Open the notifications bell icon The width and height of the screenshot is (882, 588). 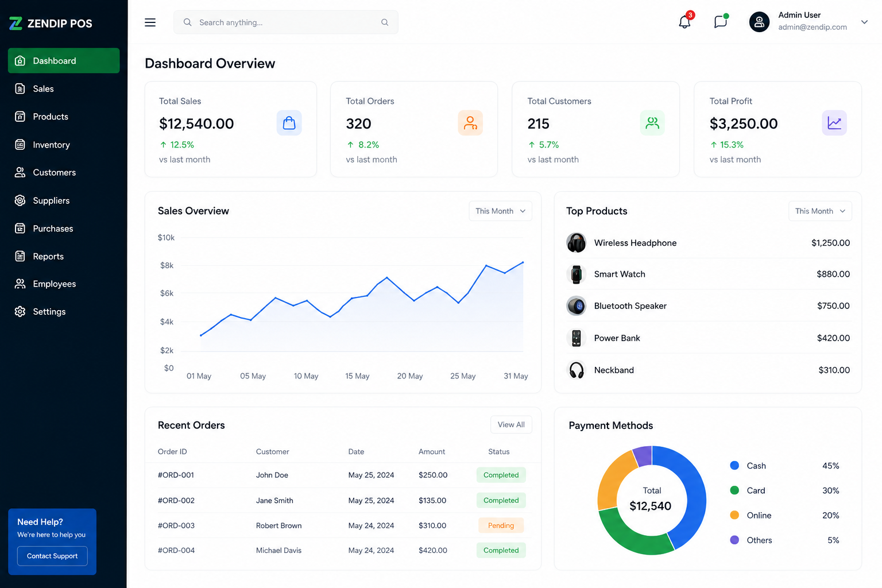(x=684, y=22)
